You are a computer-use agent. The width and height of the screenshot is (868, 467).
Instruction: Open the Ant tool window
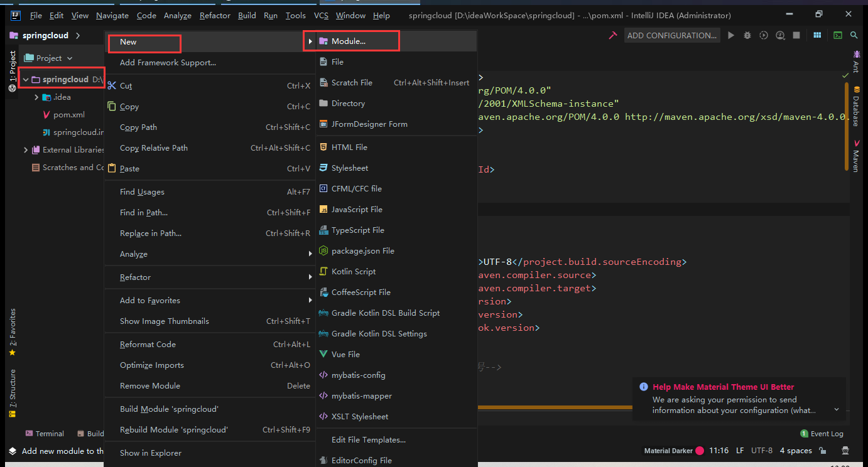pos(856,62)
